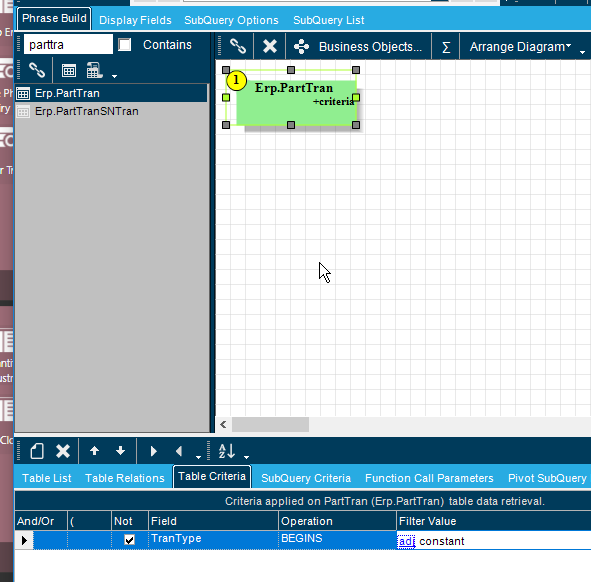This screenshot has height=582, width=591.
Task: Click the Not column header
Action: click(x=130, y=521)
